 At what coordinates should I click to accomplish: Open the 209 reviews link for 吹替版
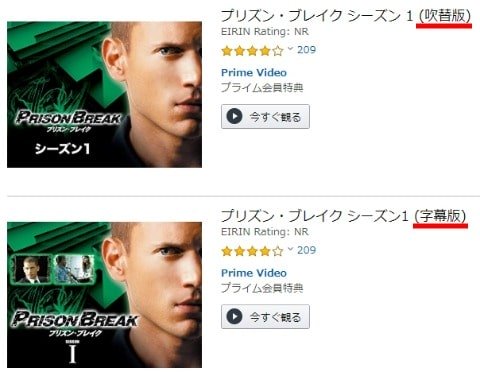point(306,50)
